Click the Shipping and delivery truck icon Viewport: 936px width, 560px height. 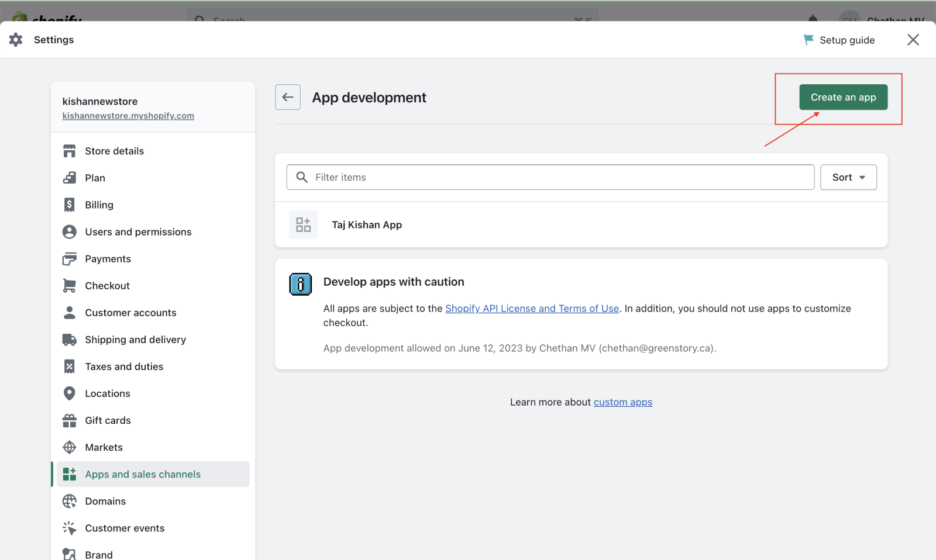coord(70,340)
